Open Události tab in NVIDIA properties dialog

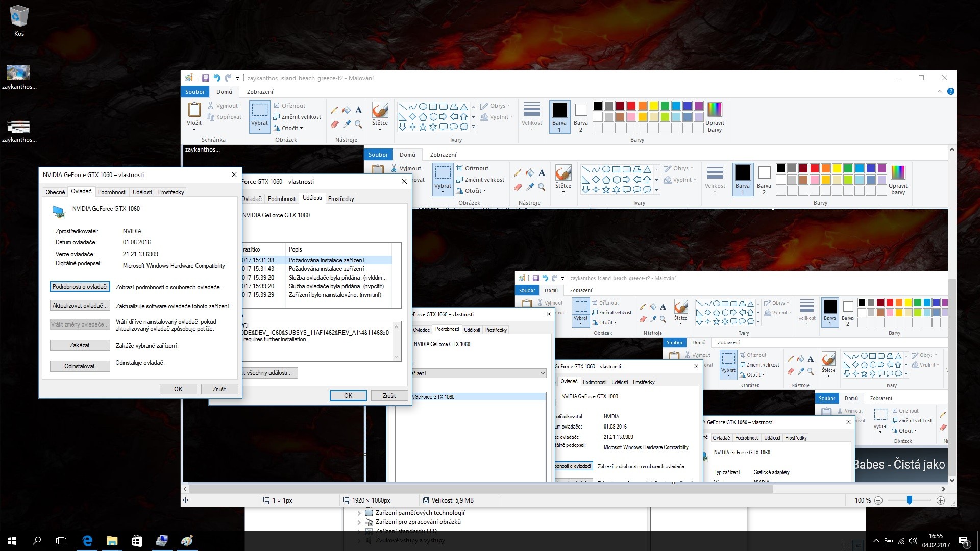[x=142, y=192]
